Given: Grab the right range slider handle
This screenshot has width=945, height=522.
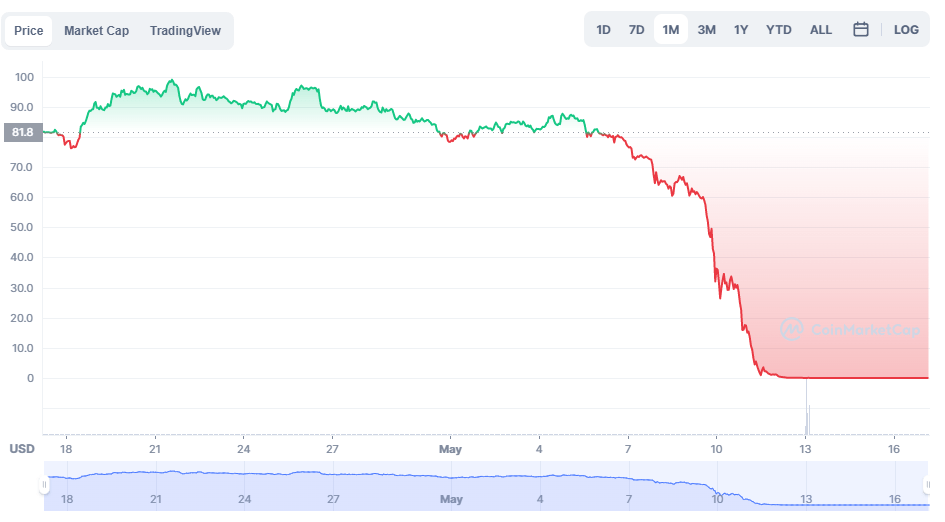Looking at the screenshot, I should tap(928, 485).
